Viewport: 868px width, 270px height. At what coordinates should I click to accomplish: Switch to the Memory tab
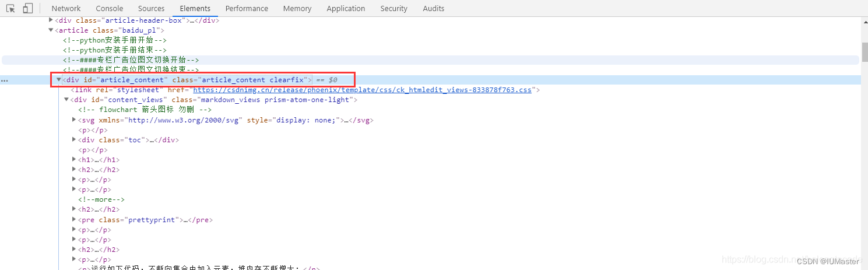click(297, 8)
